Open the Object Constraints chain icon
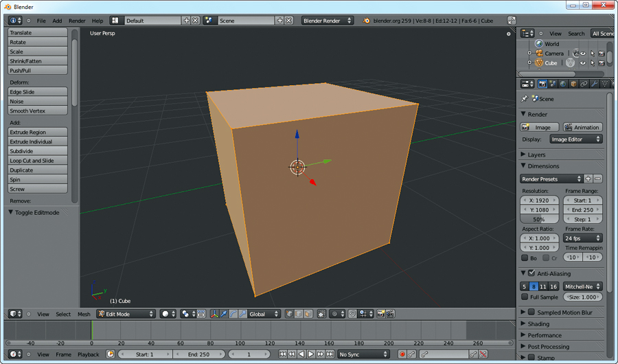This screenshot has height=364, width=618. (584, 84)
